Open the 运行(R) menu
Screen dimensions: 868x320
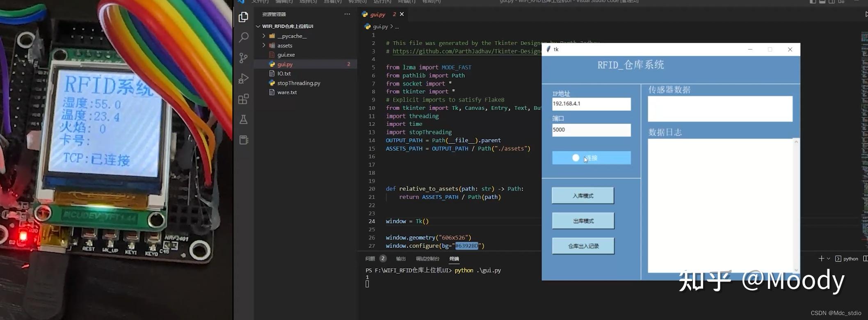[382, 2]
